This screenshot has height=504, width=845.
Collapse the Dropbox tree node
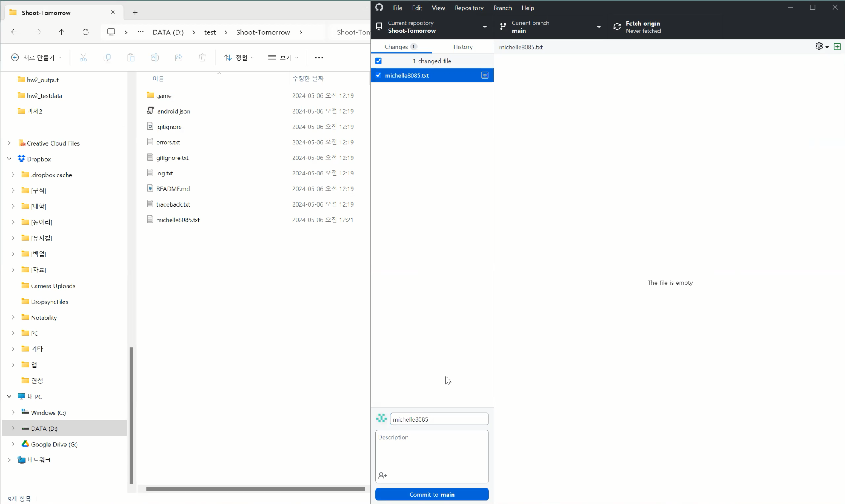tap(9, 159)
